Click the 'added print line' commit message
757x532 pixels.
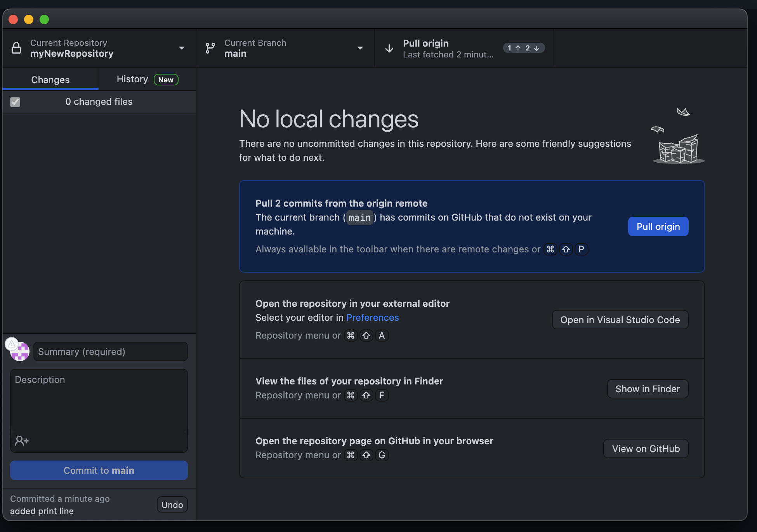42,511
